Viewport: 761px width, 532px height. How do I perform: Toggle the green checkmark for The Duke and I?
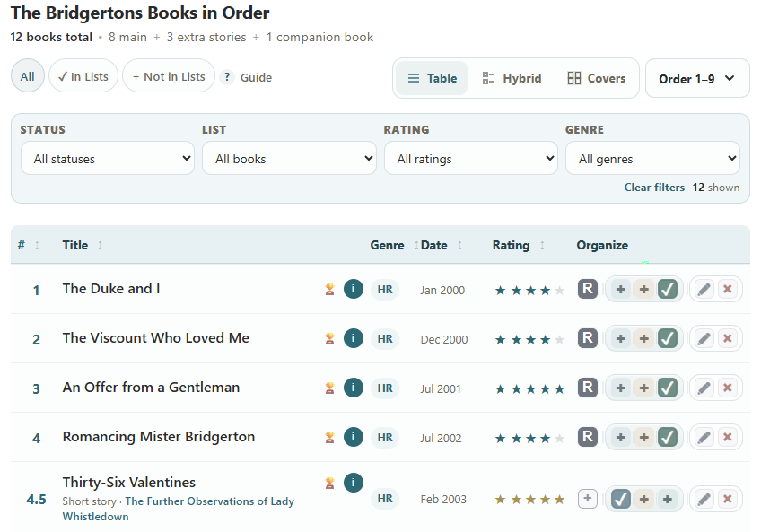[668, 289]
